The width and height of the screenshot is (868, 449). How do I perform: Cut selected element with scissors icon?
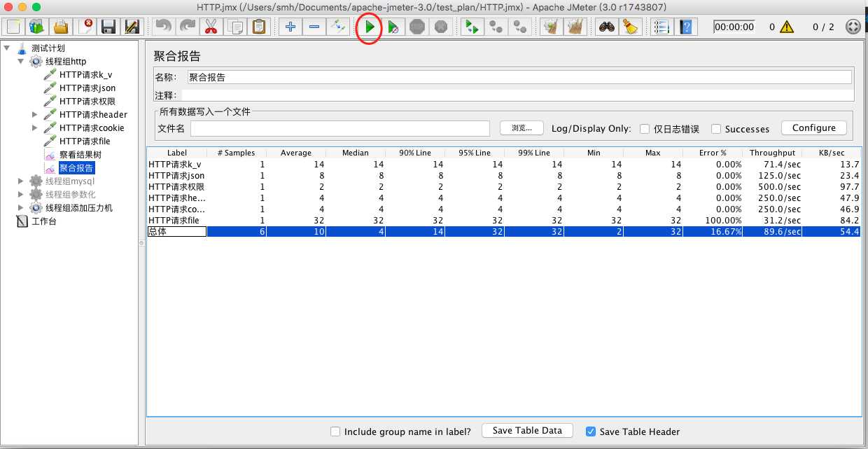click(210, 27)
